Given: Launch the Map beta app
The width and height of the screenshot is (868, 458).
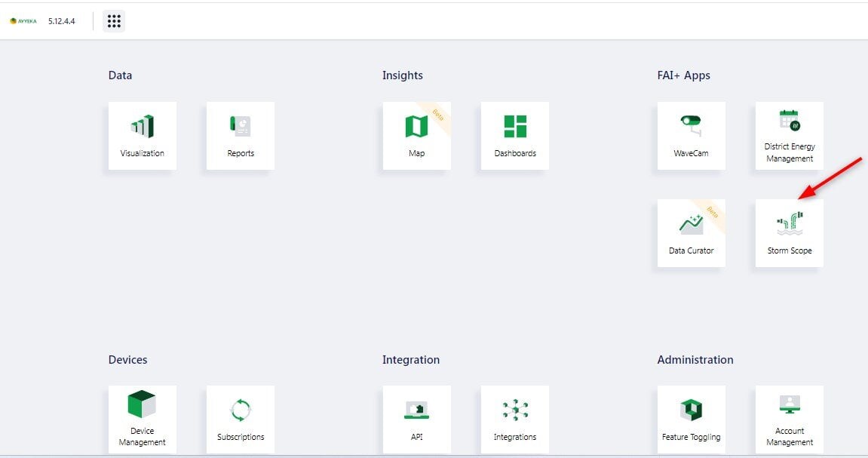Looking at the screenshot, I should (x=416, y=136).
